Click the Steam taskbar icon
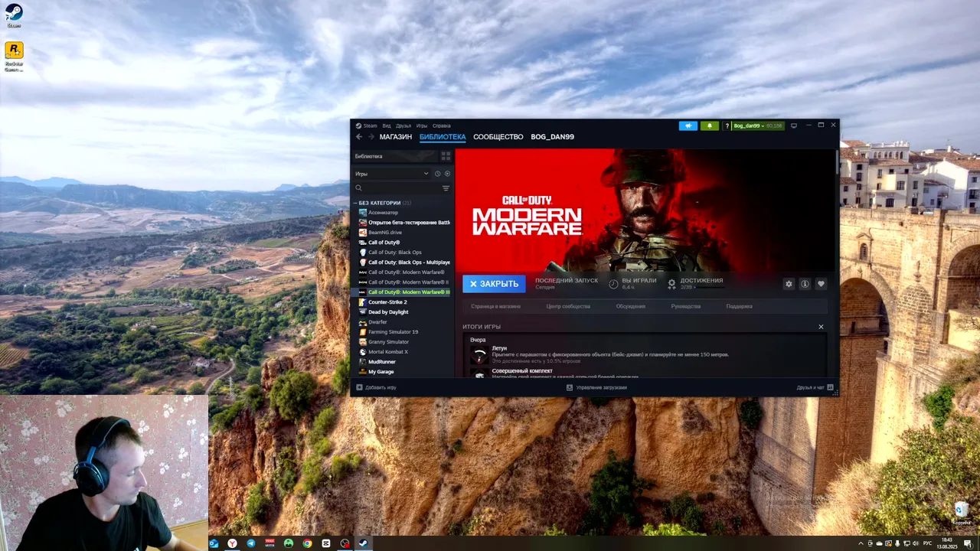 tap(363, 543)
